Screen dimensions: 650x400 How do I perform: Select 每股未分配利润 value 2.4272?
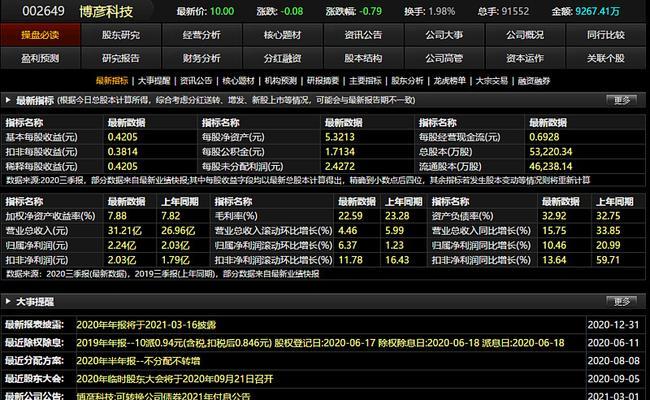click(340, 167)
